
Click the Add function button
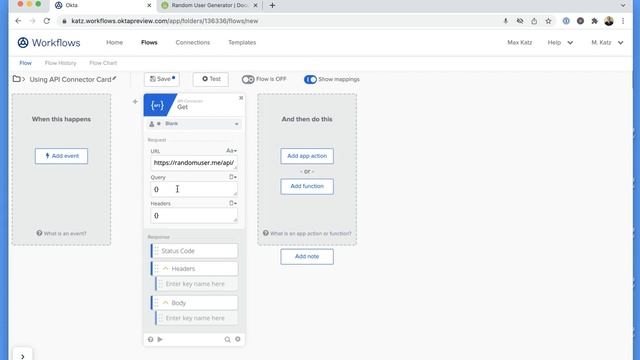[x=307, y=186]
